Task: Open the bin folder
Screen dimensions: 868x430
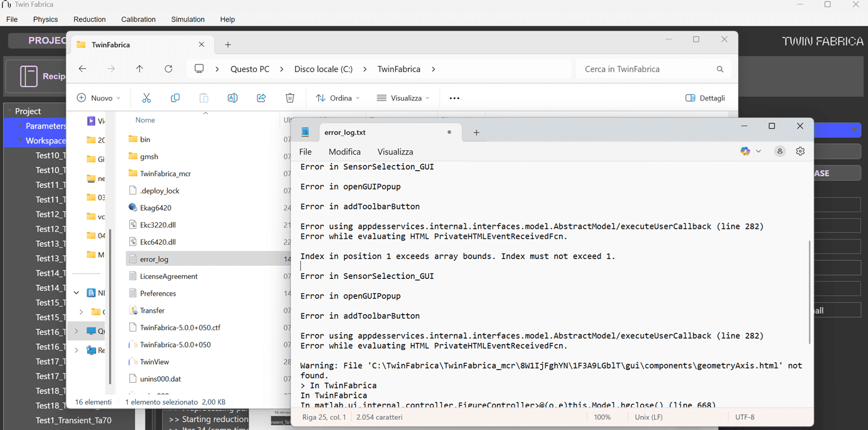Action: (145, 139)
